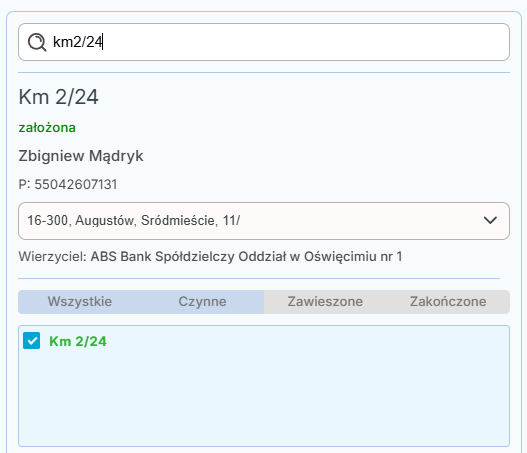Click the Km 2/24 case heading
The image size is (527, 453).
(x=58, y=97)
